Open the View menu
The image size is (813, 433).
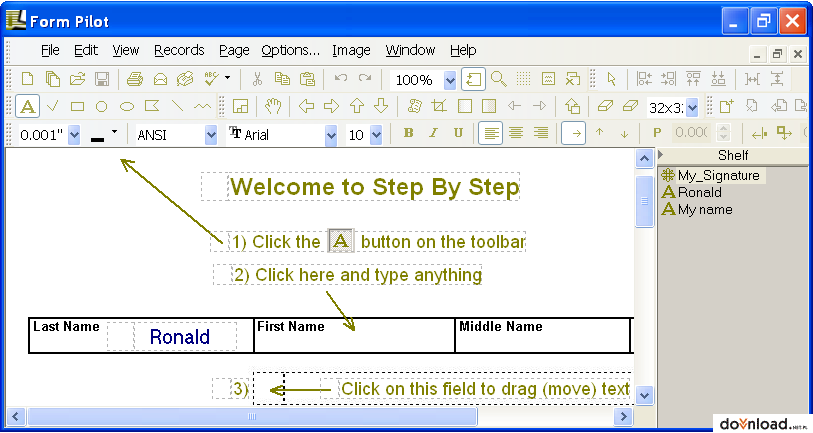(x=126, y=50)
